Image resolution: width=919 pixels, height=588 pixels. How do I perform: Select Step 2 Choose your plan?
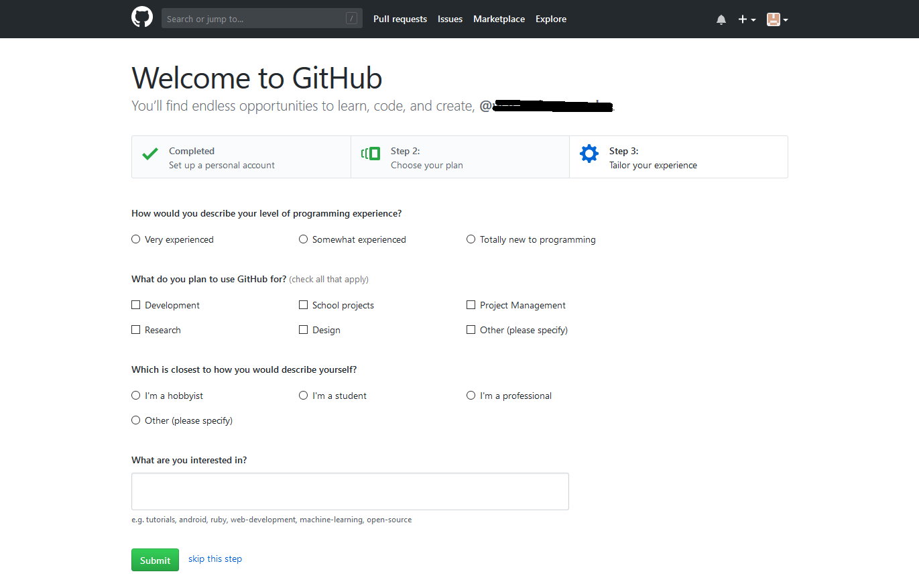pyautogui.click(x=460, y=157)
